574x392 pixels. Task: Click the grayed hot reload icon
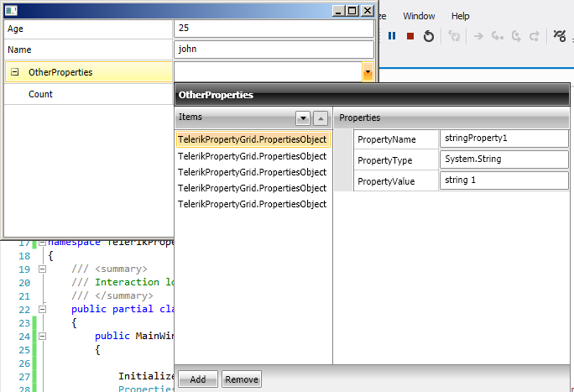pyautogui.click(x=454, y=36)
